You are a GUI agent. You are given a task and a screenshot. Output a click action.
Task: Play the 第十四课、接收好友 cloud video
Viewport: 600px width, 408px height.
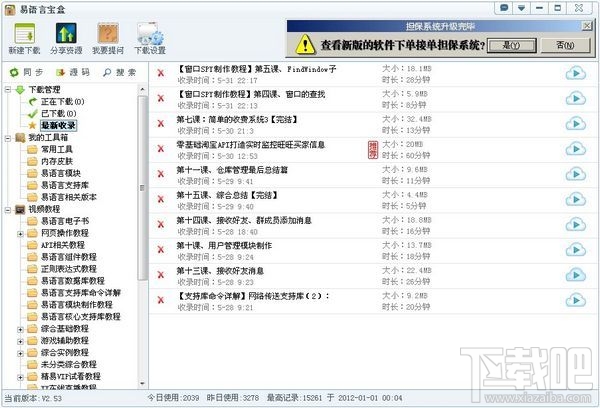(x=576, y=225)
